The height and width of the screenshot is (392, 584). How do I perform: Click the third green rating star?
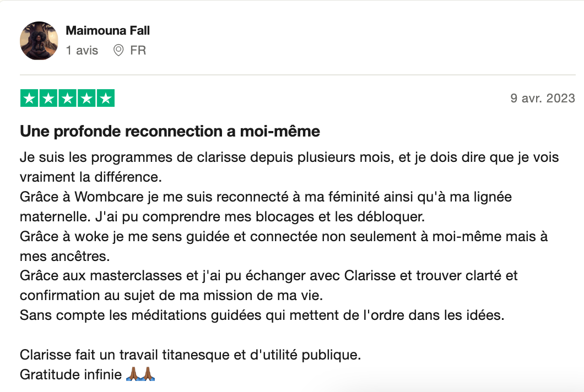coord(67,98)
